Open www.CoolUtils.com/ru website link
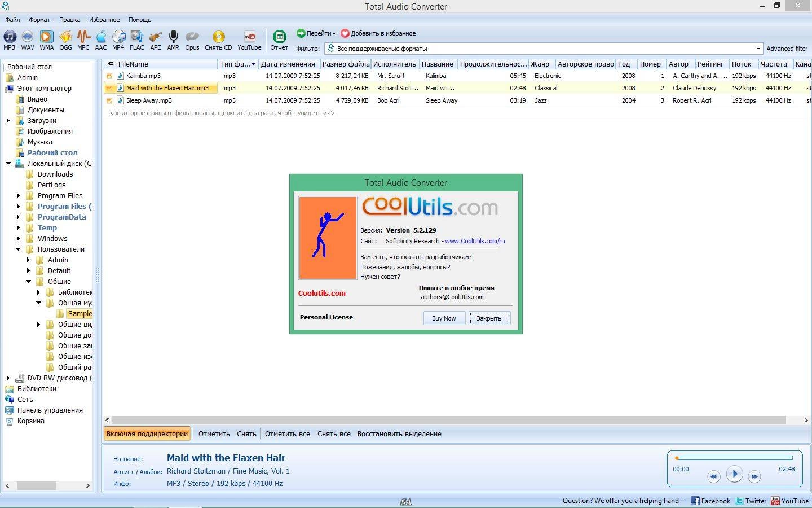 pyautogui.click(x=475, y=241)
